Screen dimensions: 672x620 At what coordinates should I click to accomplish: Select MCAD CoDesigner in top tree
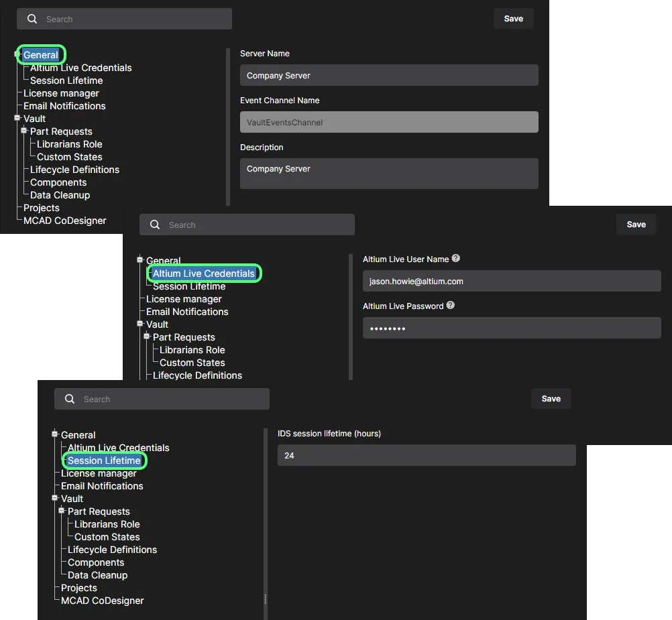(x=64, y=221)
